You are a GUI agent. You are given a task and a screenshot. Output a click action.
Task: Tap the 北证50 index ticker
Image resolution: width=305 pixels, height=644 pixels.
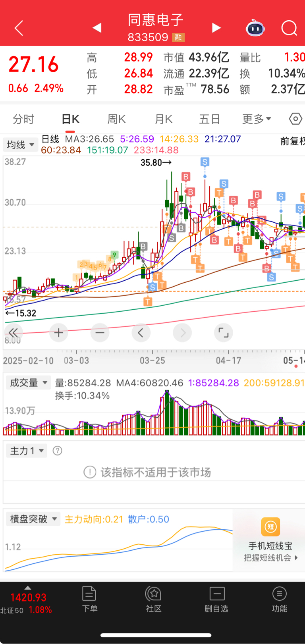26,604
